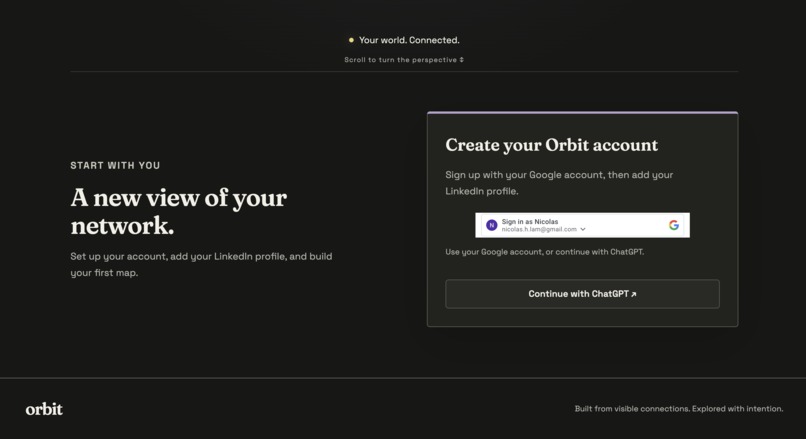Screen dimensions: 806x439
Task: Click Use your Google account helper text
Action: [544, 252]
